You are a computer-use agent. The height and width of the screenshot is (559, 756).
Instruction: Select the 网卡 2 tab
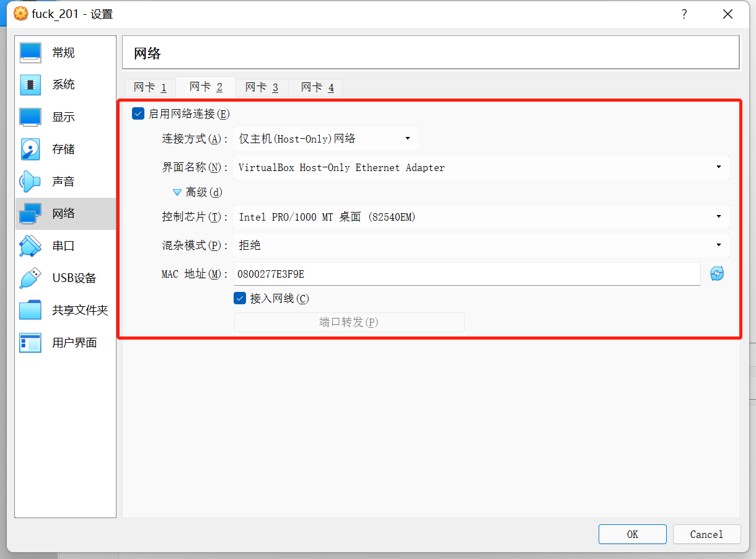206,87
